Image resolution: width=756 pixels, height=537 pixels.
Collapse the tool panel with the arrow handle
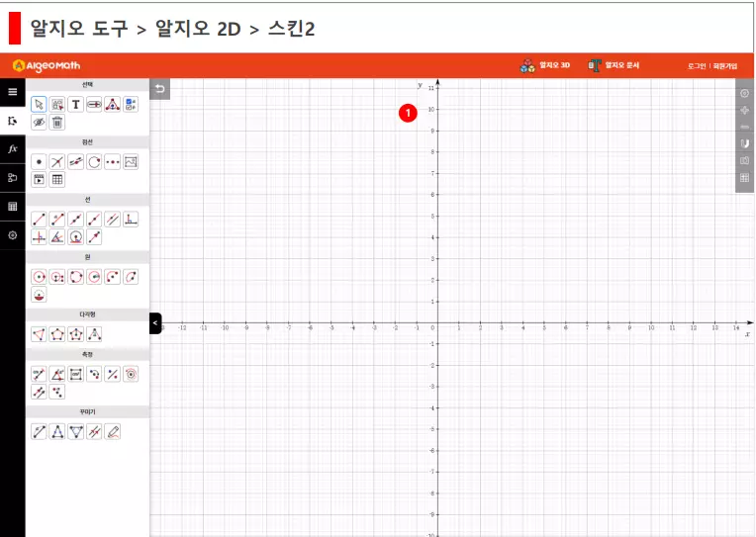(155, 323)
